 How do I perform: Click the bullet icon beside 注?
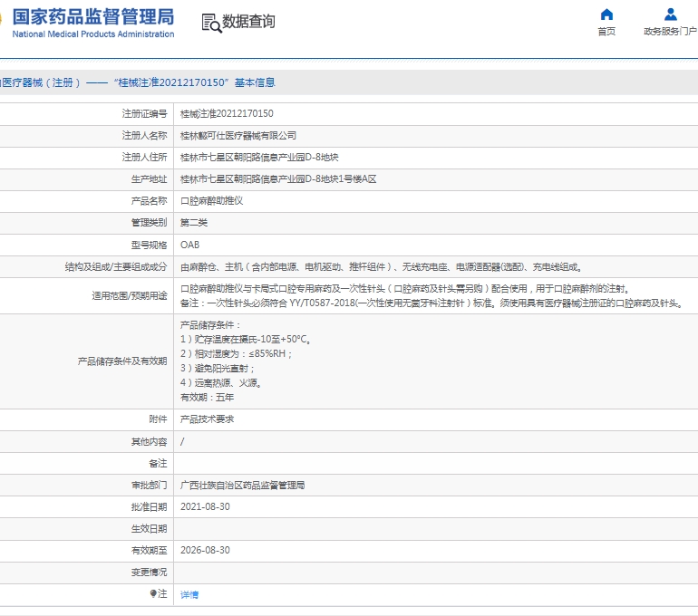pos(153,593)
